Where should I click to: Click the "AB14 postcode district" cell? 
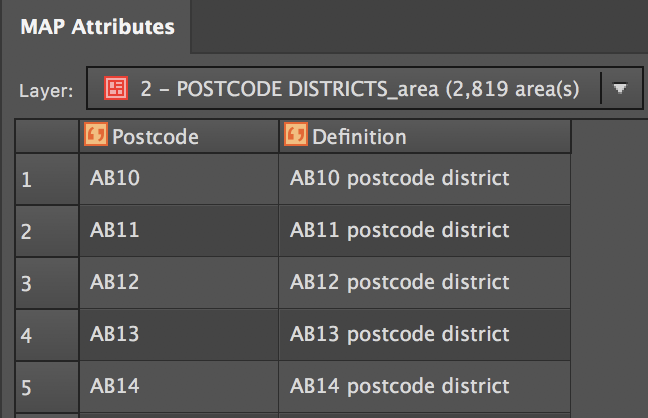pyautogui.click(x=425, y=387)
